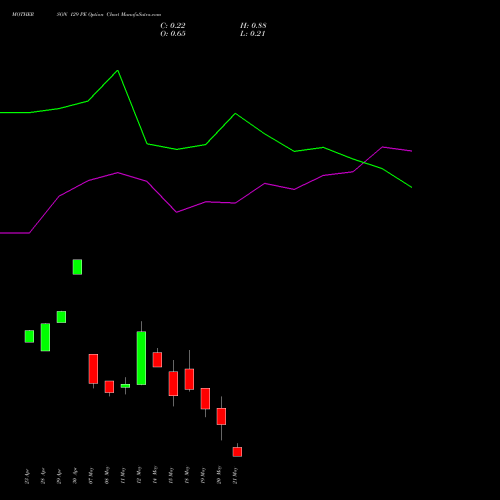The image size is (500, 500).
Task: Click the low value 'L: 0.21'
Action: point(252,34)
